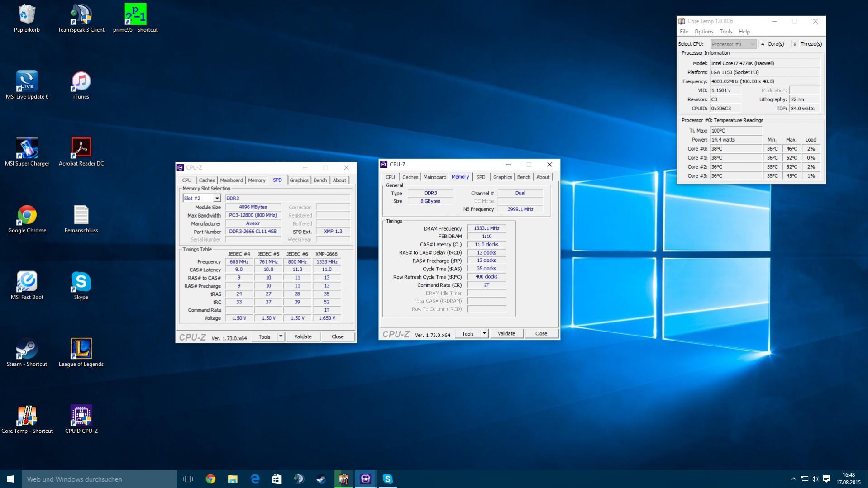Open Skype desktop icon
868x488 pixels.
click(x=81, y=286)
